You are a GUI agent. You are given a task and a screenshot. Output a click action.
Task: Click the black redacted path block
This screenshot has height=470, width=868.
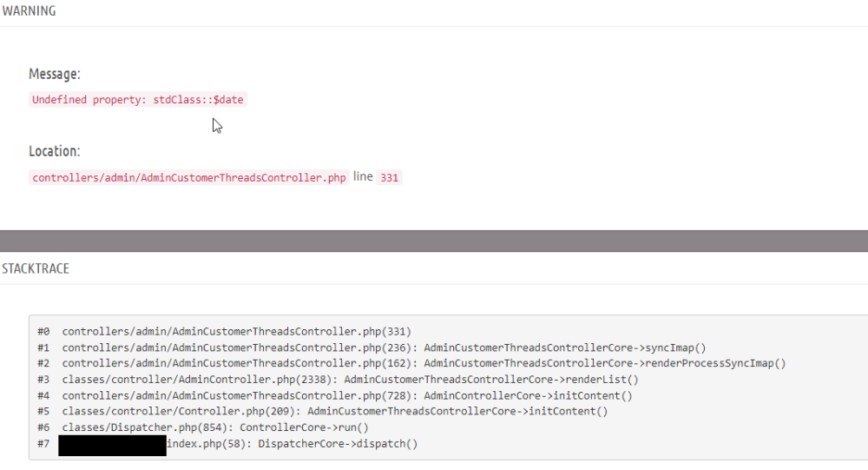(x=112, y=446)
